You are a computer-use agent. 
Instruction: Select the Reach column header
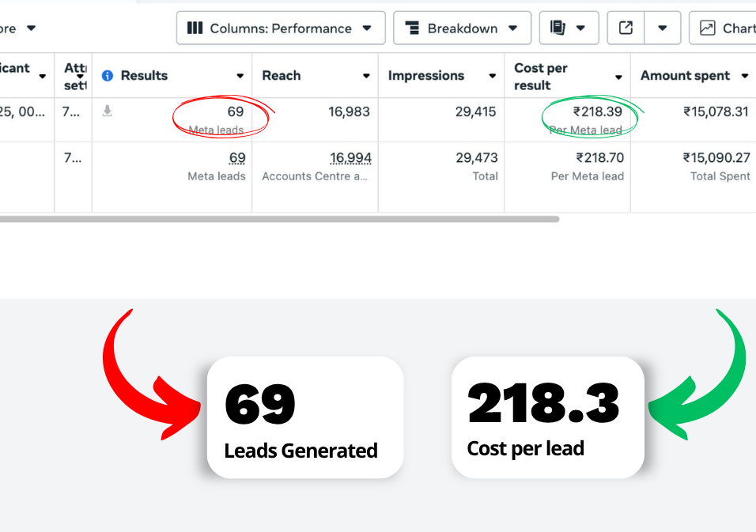coord(282,76)
